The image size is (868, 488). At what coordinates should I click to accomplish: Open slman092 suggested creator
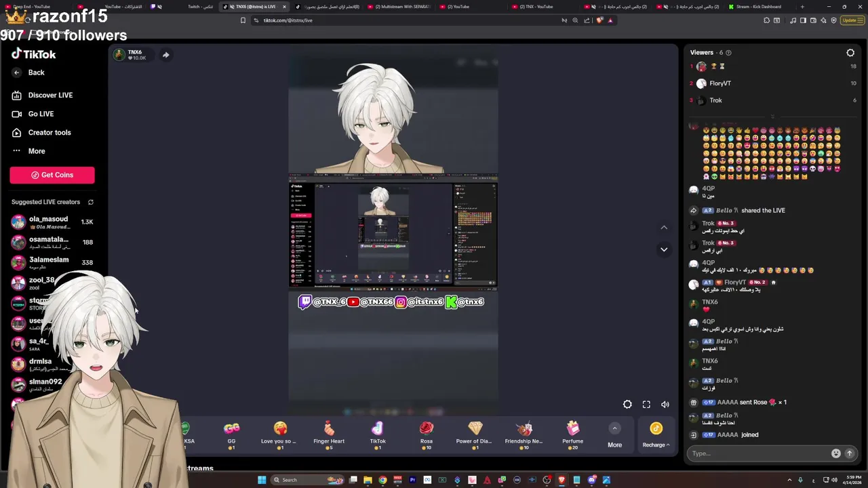41,385
